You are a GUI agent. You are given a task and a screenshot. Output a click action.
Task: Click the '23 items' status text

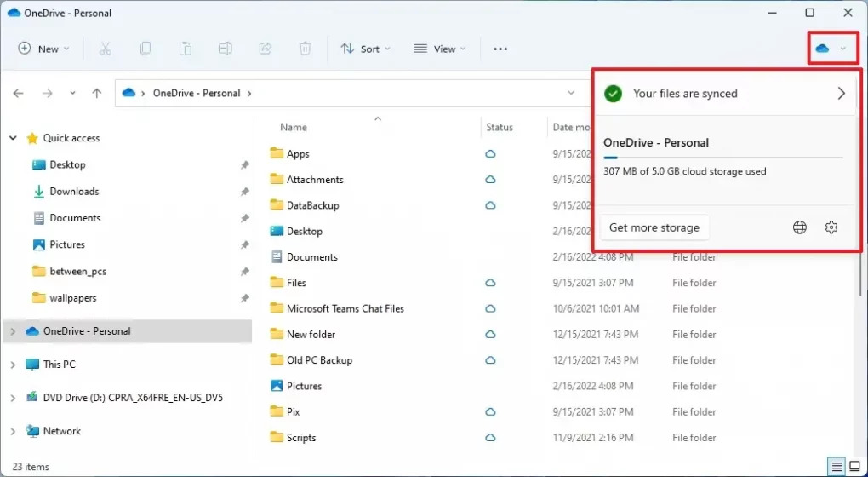(31, 467)
